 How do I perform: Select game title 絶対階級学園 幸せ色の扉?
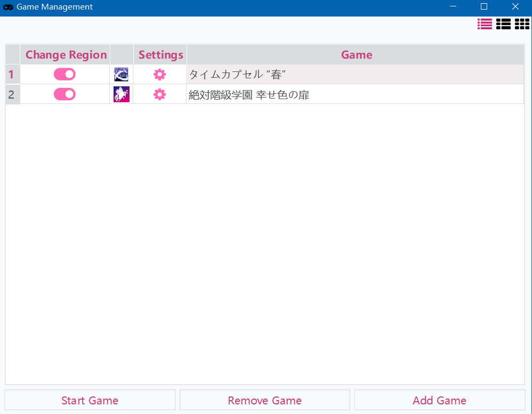click(x=249, y=95)
